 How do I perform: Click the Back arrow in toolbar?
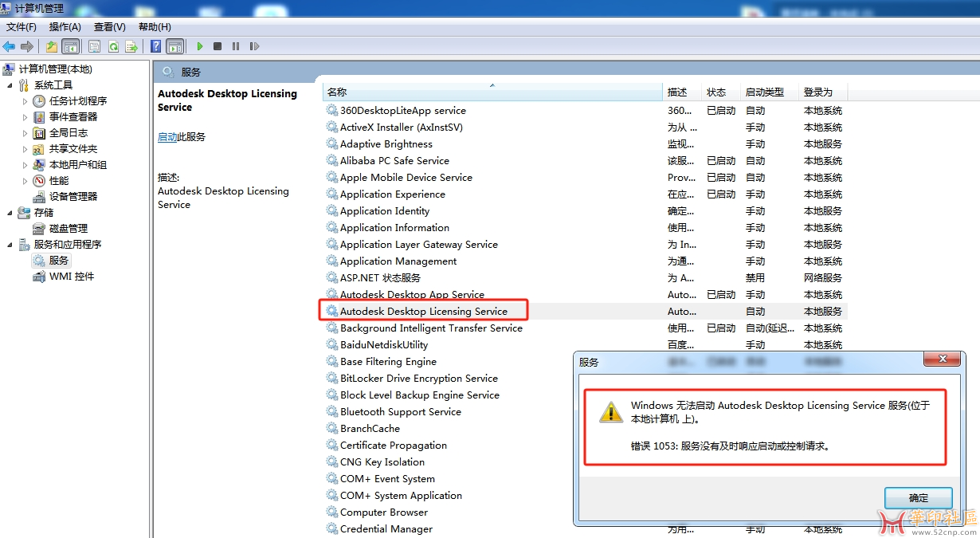[x=9, y=47]
